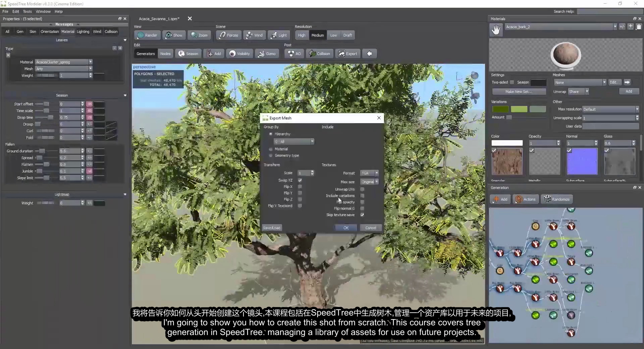Uncheck the Swap YZ checkbox
Image resolution: width=644 pixels, height=349 pixels.
point(300,180)
